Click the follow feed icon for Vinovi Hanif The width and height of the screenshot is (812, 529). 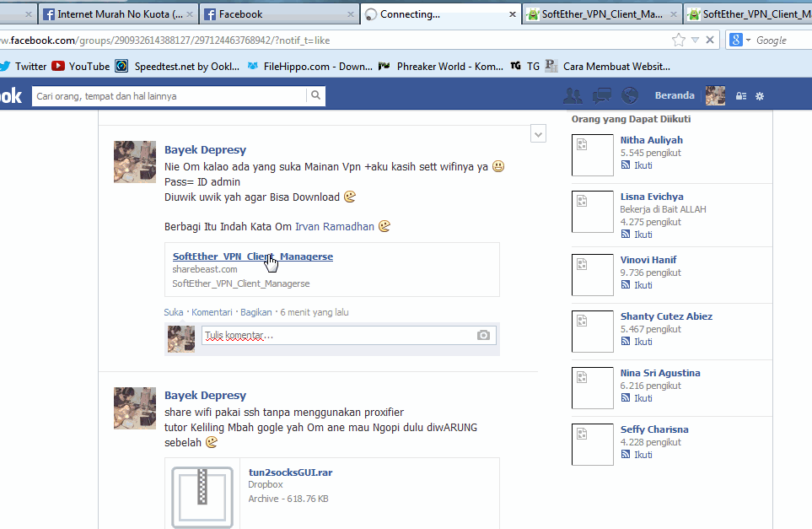point(626,285)
